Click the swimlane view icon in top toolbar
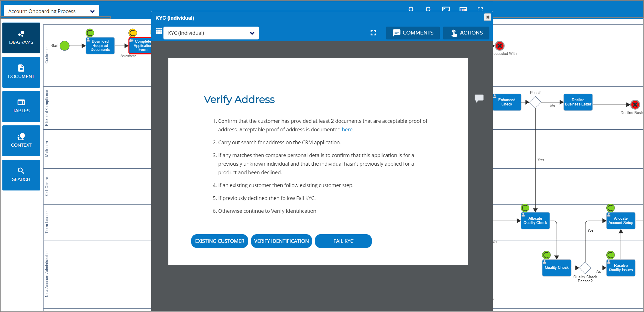Viewport: 644px width, 312px height. (x=463, y=9)
